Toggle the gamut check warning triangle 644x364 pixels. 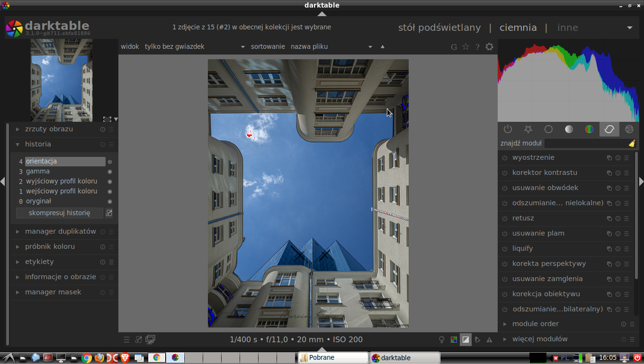[x=489, y=339]
